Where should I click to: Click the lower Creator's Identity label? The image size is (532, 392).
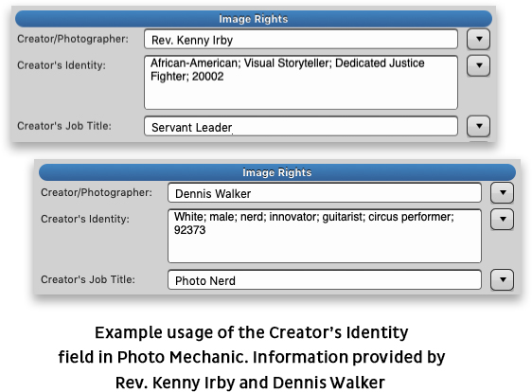[x=85, y=219]
